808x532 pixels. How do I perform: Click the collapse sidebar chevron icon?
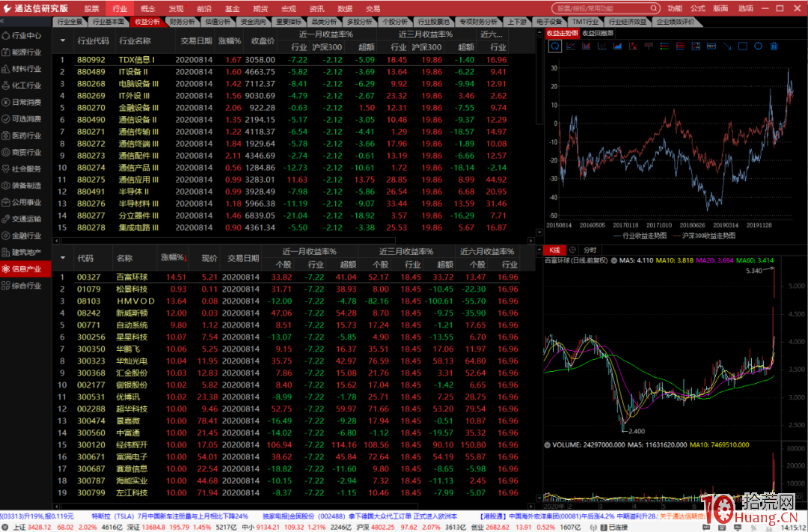point(2,21)
